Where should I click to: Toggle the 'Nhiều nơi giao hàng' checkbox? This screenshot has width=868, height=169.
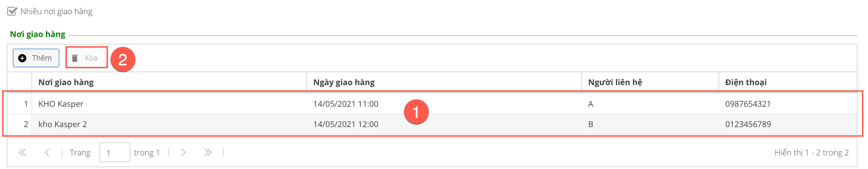click(12, 11)
